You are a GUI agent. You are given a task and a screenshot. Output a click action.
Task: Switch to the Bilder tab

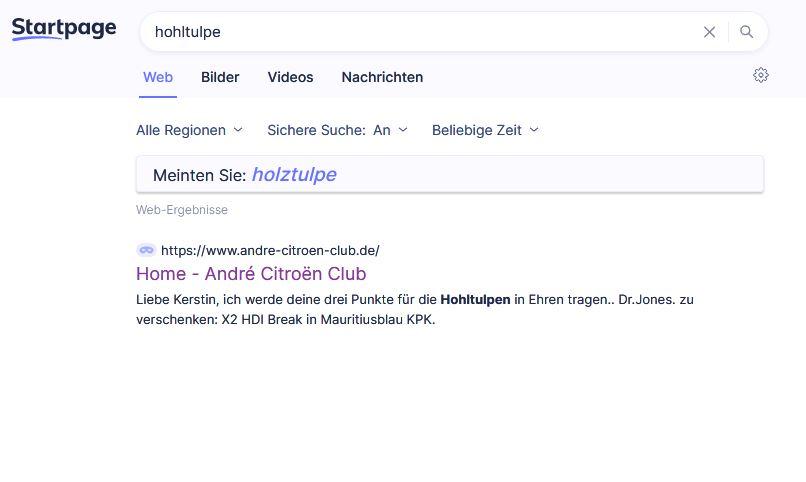coord(220,78)
